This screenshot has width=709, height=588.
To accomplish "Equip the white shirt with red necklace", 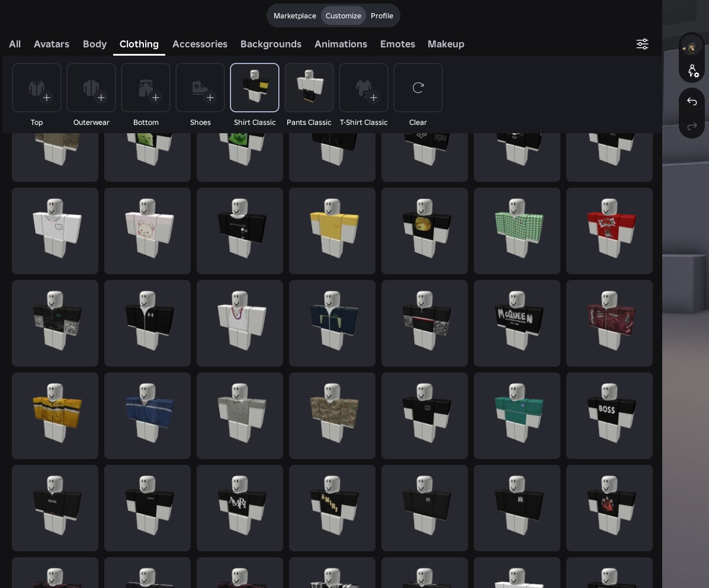I will pyautogui.click(x=240, y=323).
